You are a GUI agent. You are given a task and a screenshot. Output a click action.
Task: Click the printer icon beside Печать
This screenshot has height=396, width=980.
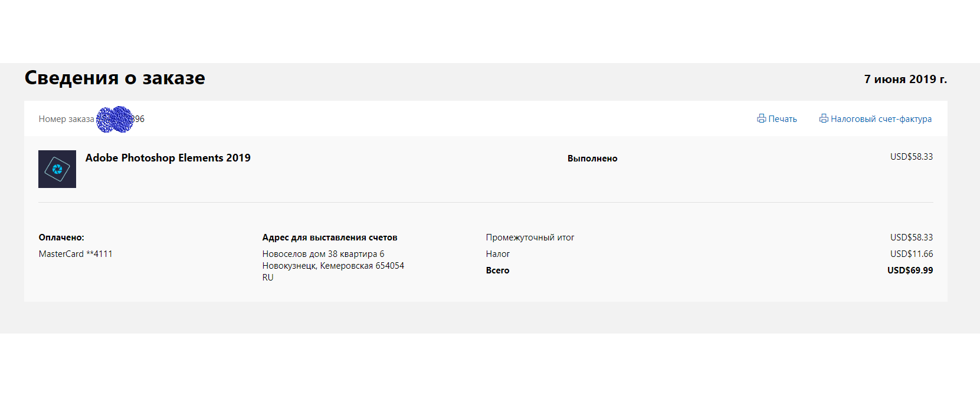point(761,118)
